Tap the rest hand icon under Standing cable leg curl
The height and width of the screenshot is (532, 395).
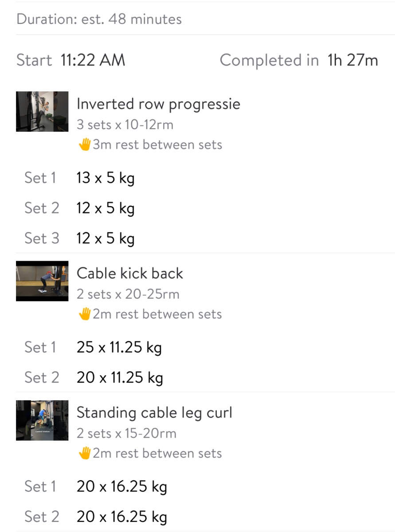84,453
